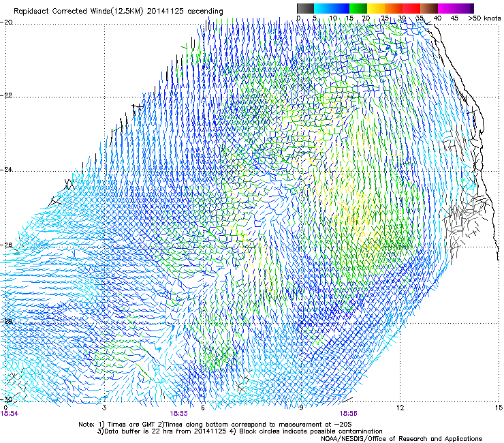Select the orange 25-30 knots legend swatch

click(394, 8)
